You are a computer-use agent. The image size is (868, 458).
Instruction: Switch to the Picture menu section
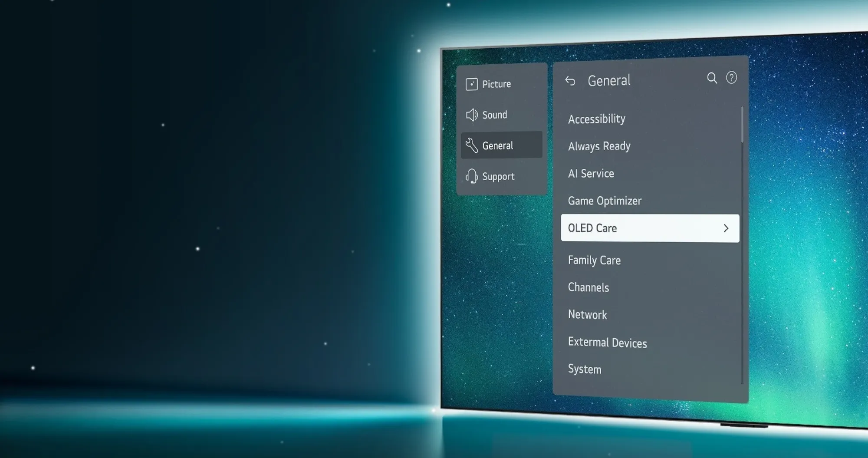tap(496, 84)
